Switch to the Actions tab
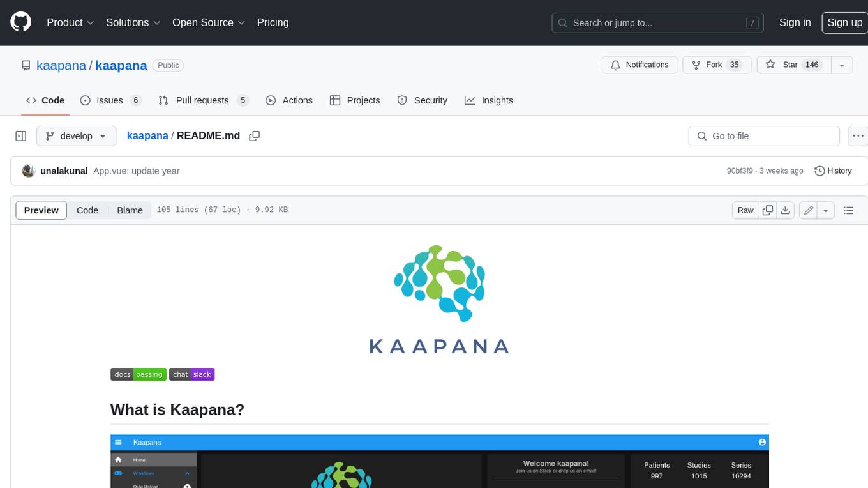The width and height of the screenshot is (868, 488). tap(288, 100)
